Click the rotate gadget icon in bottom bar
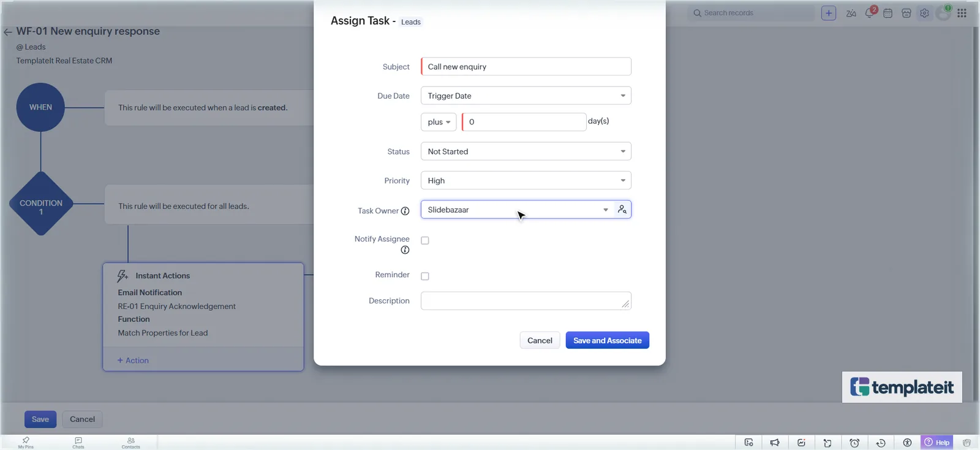 click(827, 443)
